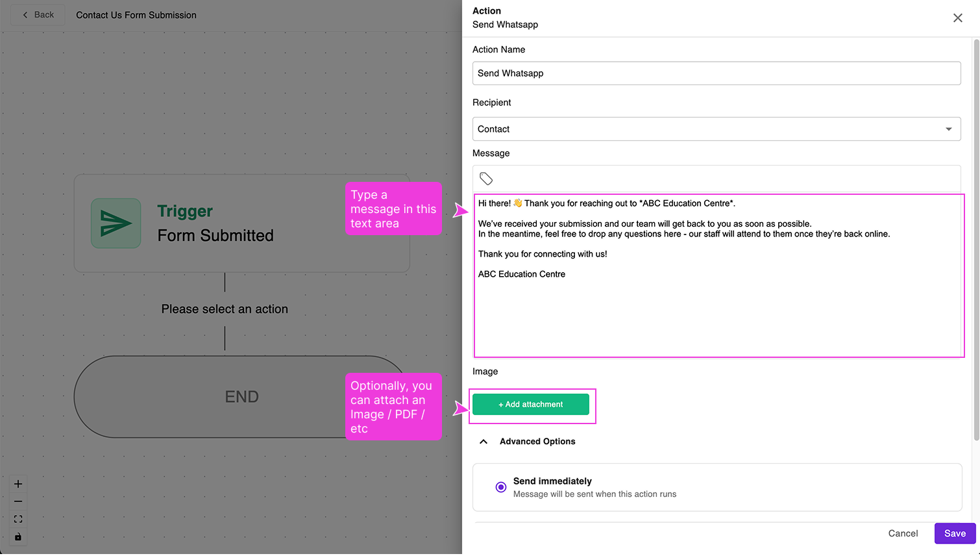Save the Send Whatsapp action
The height and width of the screenshot is (556, 980).
coord(954,533)
